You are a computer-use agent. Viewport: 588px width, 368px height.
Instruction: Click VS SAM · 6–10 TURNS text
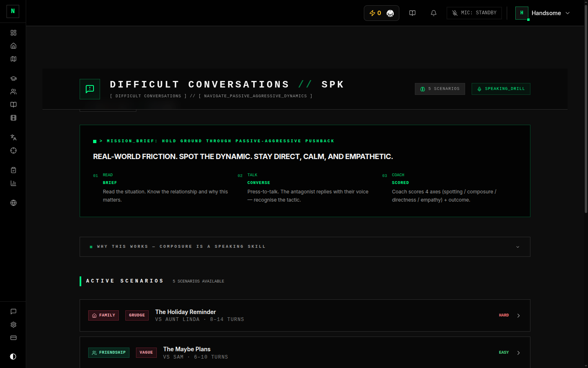point(196,357)
